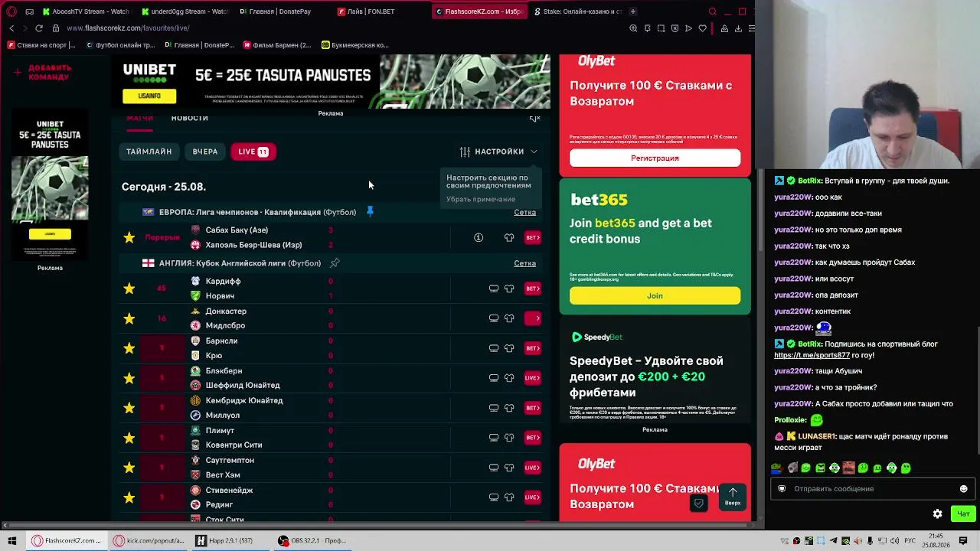Unfavorite the Стивенейдж vs Рединг match
Image resolution: width=980 pixels, height=551 pixels.
point(129,497)
